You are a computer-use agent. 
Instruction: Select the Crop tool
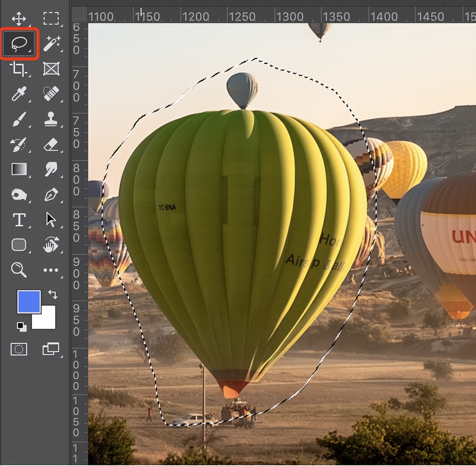click(x=20, y=69)
